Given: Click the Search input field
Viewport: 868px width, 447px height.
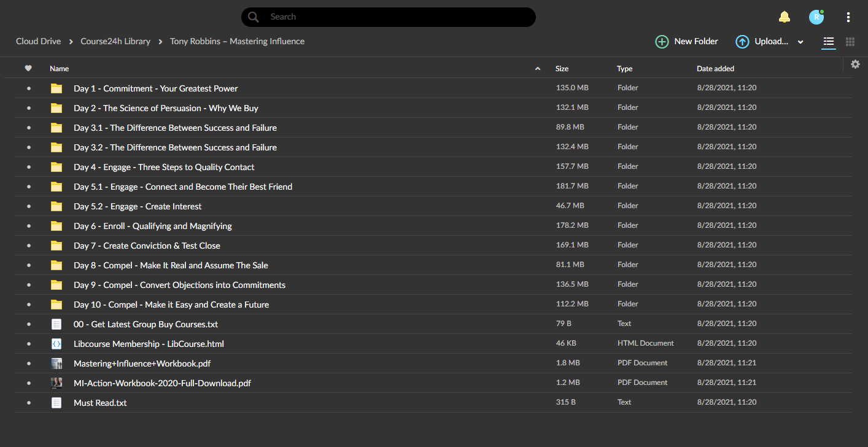Looking at the screenshot, I should click(389, 17).
